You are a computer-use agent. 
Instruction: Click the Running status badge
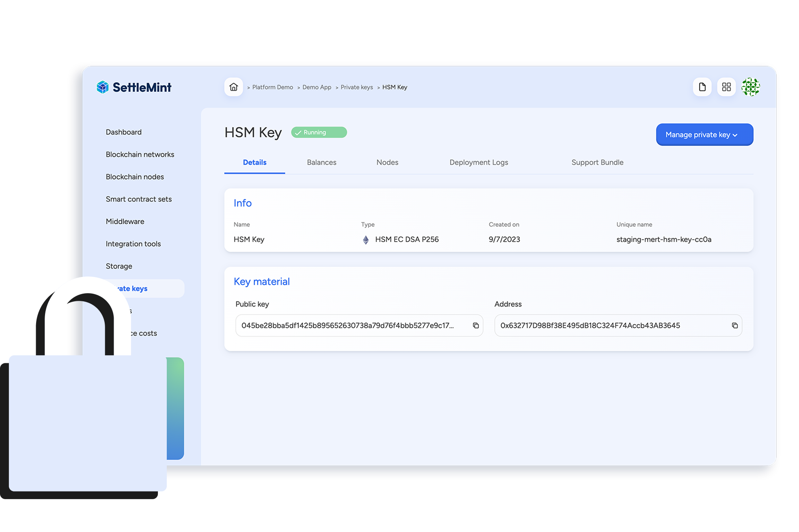(319, 132)
